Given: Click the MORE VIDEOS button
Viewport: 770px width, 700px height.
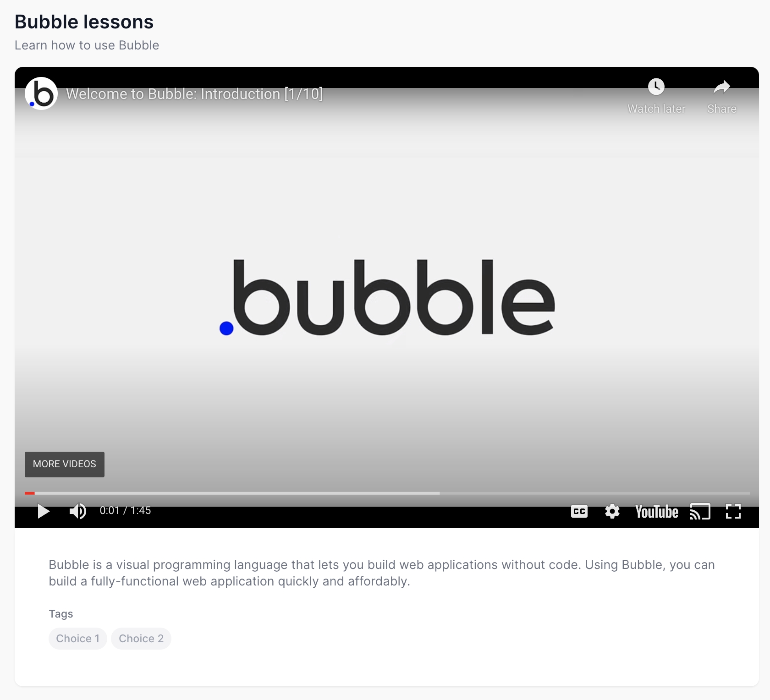Looking at the screenshot, I should pos(65,464).
